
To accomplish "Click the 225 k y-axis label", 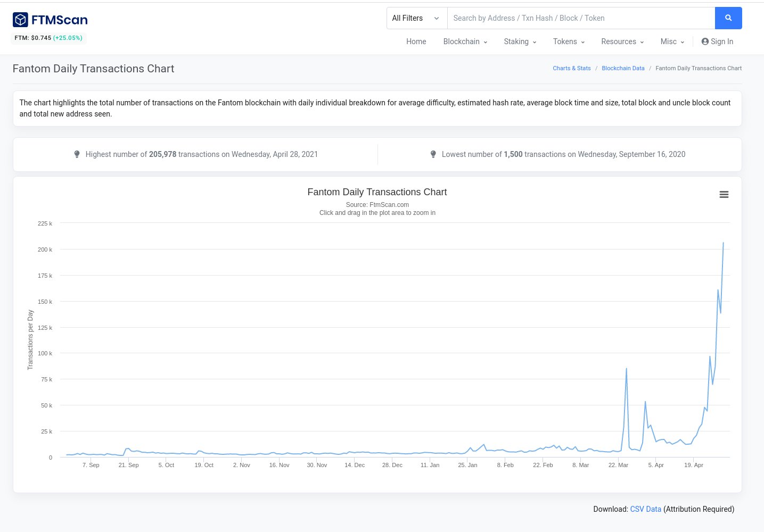I will [45, 223].
